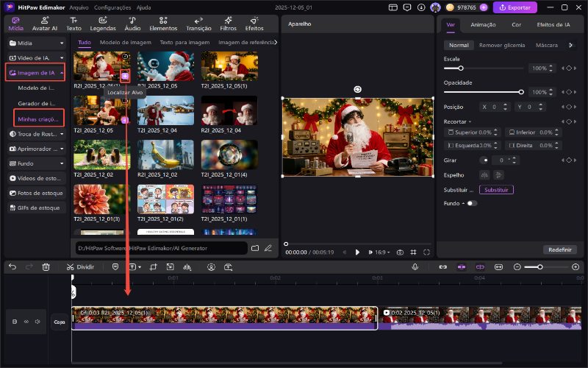The width and height of the screenshot is (588, 368).
Task: Select the Avatar AI tool
Action: click(x=46, y=24)
